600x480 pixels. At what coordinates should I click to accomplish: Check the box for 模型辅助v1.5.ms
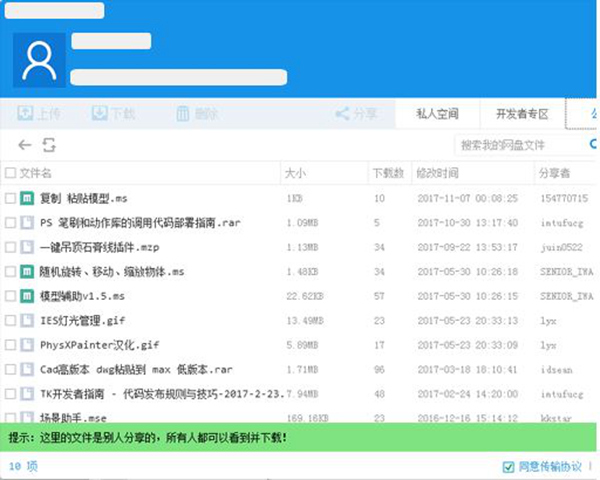10,296
